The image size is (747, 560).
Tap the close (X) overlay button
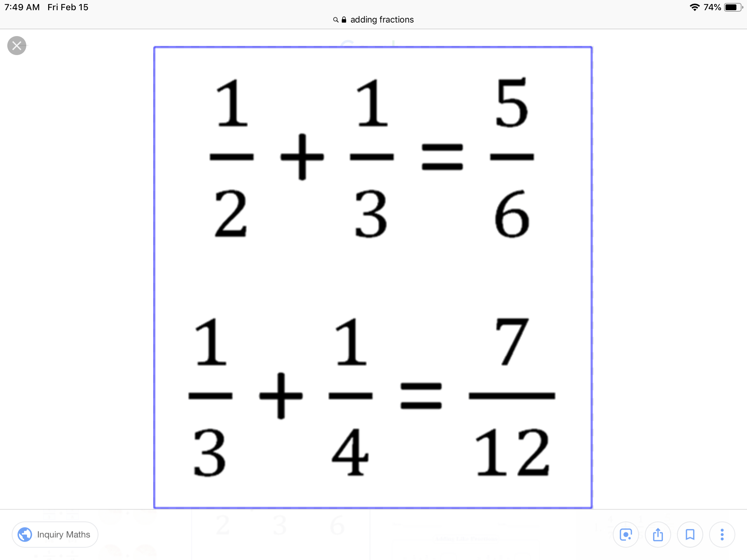coord(16,45)
